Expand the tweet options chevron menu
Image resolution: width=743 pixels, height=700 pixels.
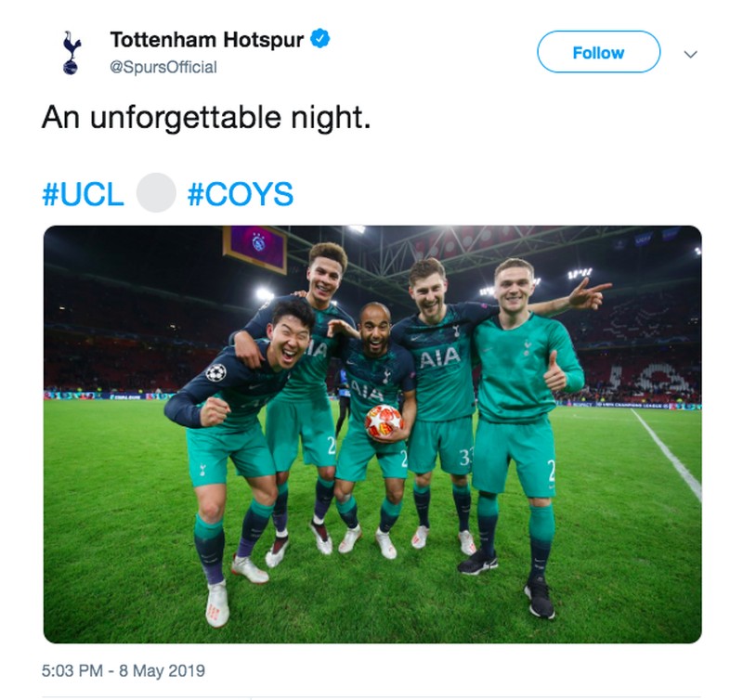pos(690,54)
